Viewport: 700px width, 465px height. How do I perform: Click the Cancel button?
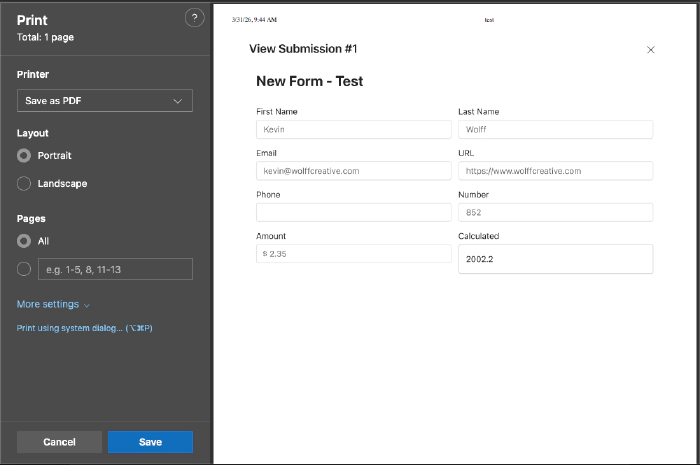click(59, 442)
